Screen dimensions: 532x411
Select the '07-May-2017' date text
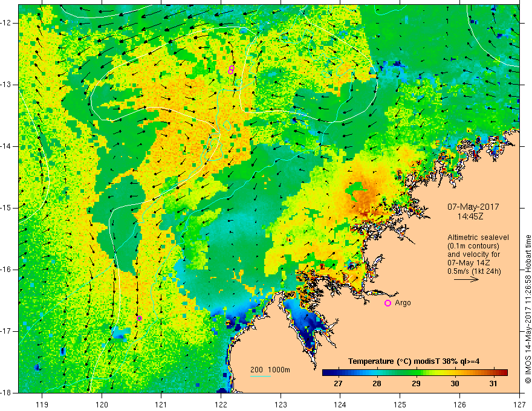(473, 207)
